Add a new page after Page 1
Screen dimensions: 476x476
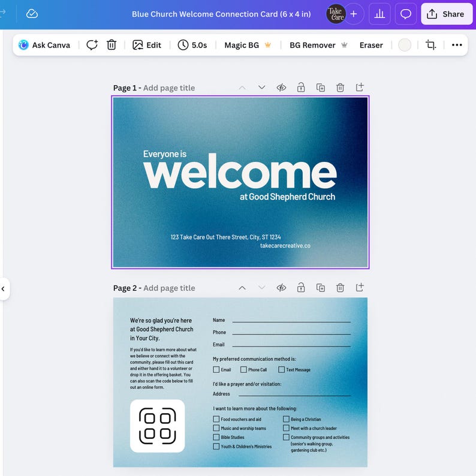pyautogui.click(x=360, y=87)
